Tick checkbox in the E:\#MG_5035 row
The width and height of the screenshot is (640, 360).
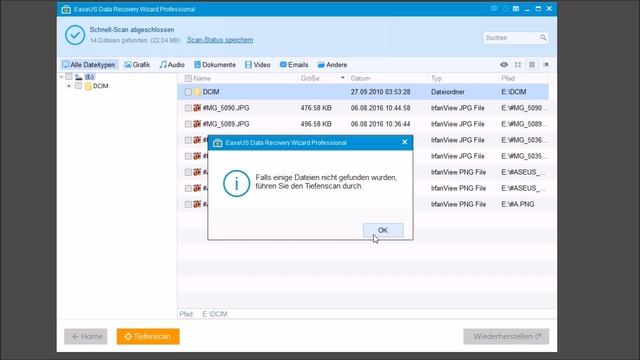point(188,156)
